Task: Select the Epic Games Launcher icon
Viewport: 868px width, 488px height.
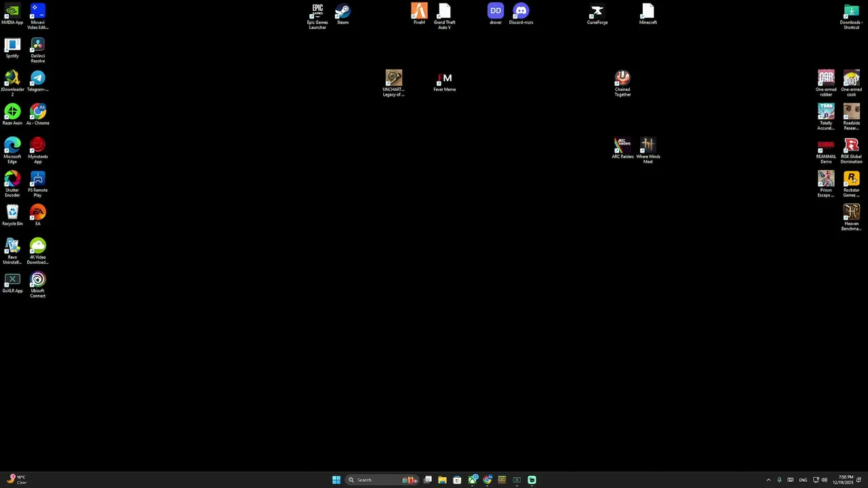Action: click(x=317, y=16)
